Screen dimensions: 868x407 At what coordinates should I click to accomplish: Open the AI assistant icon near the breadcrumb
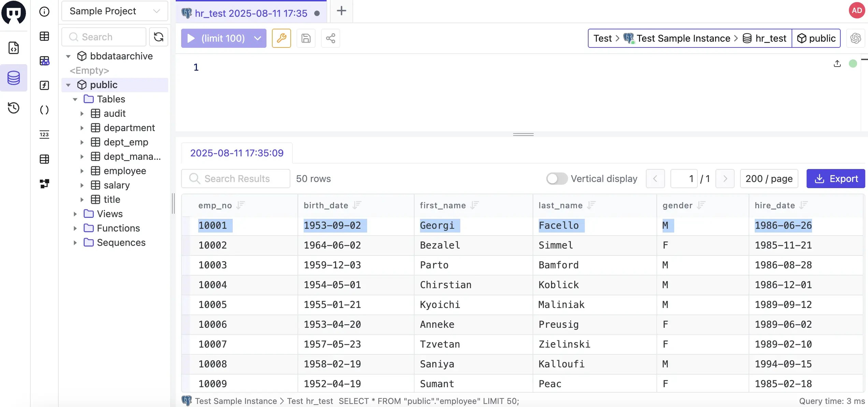pos(856,38)
